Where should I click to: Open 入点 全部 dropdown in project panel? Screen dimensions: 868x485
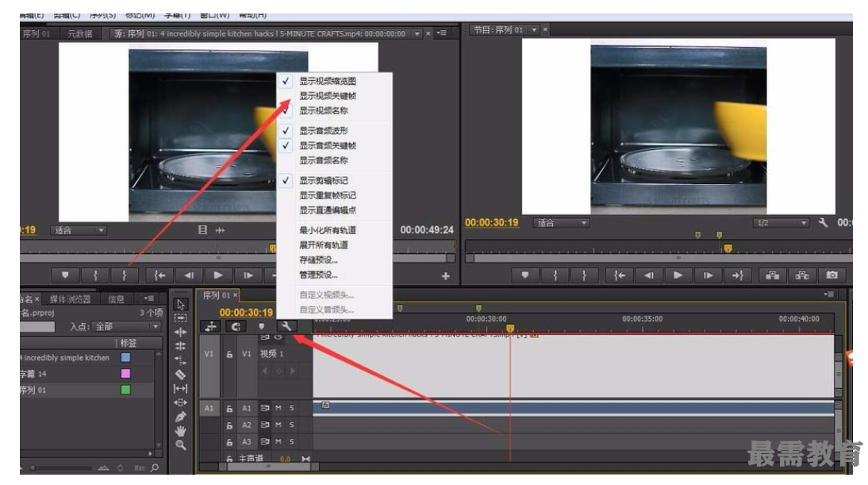click(127, 327)
